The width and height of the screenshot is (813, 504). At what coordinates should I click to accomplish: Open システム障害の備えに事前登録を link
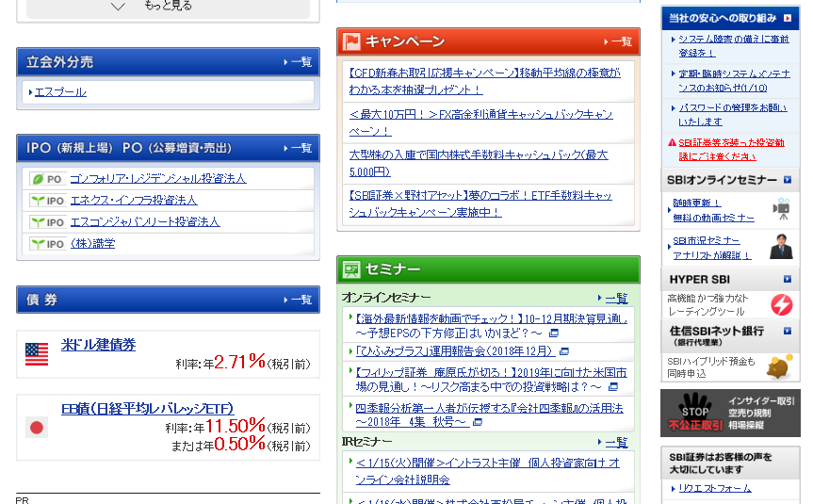[734, 45]
